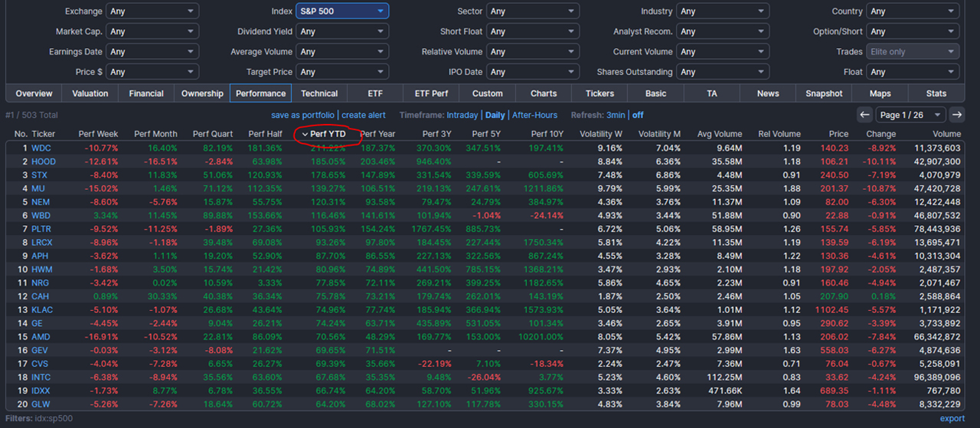Expand the Country filter dropdown
The width and height of the screenshot is (980, 428).
click(912, 11)
